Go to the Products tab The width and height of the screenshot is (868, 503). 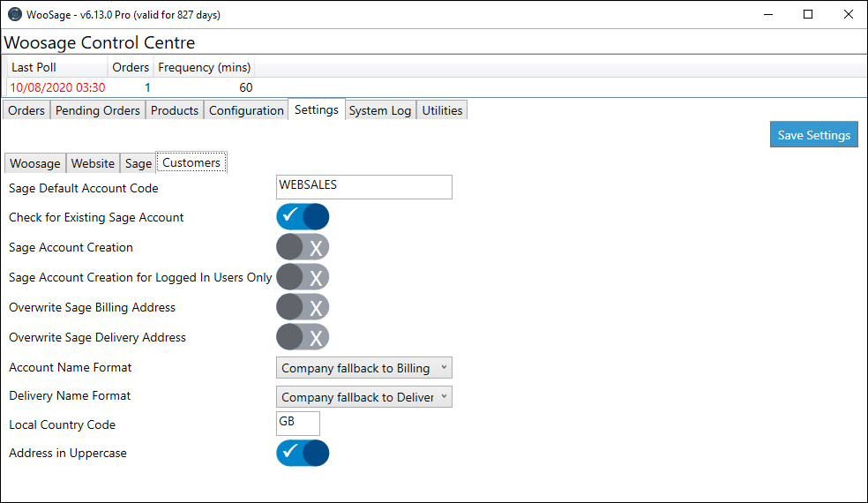point(175,110)
